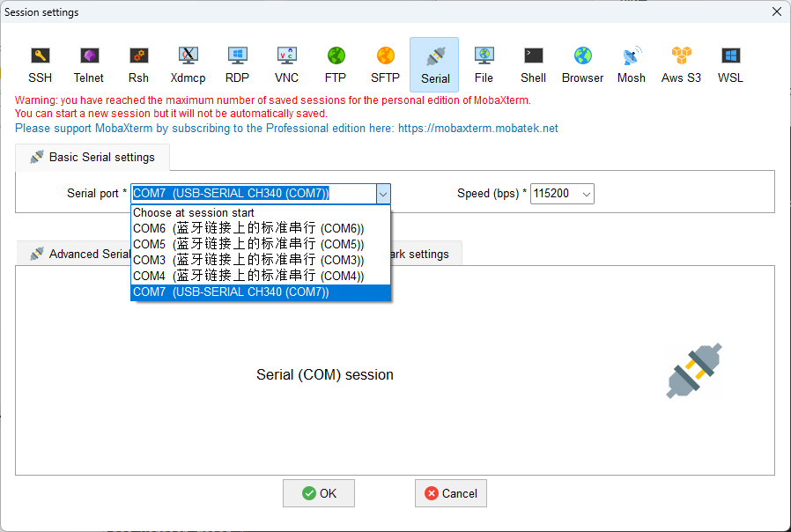Screen dimensions: 791x532
Task: Pick the Rsh session icon
Action: click(x=138, y=64)
